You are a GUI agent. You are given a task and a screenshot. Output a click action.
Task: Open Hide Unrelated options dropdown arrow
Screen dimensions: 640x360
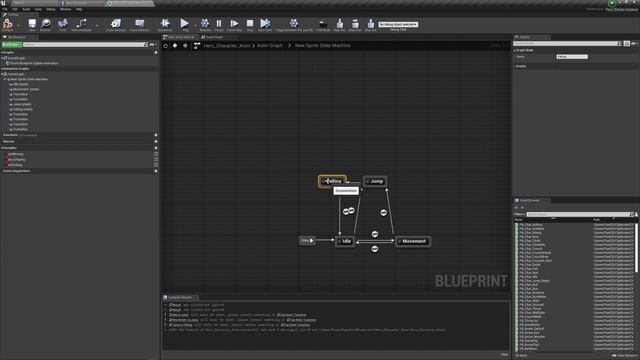point(97,26)
